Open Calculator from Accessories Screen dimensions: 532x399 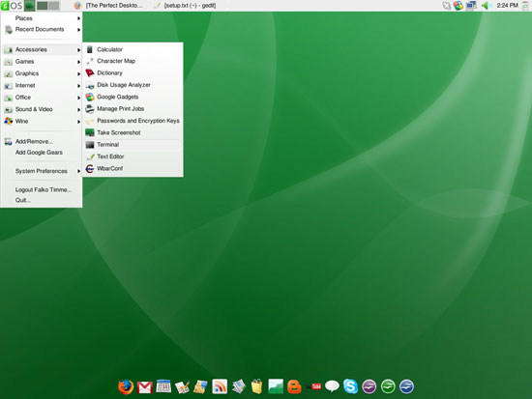coord(133,49)
